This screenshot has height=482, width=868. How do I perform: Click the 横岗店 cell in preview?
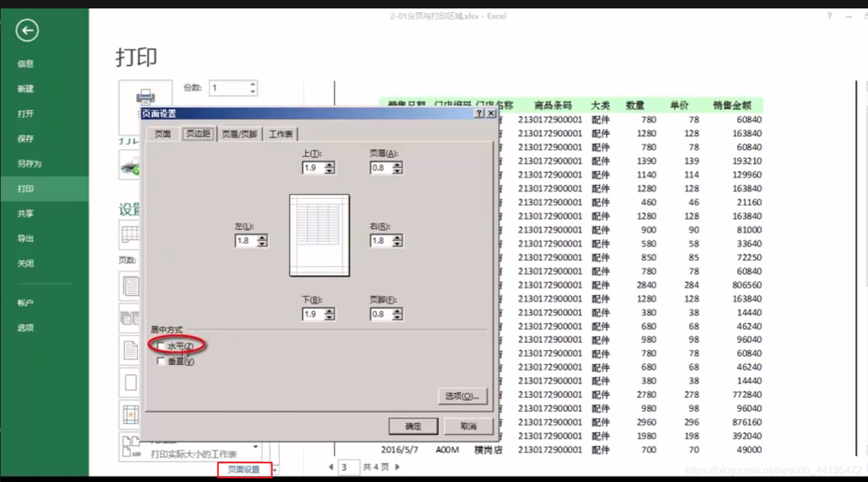(488, 450)
